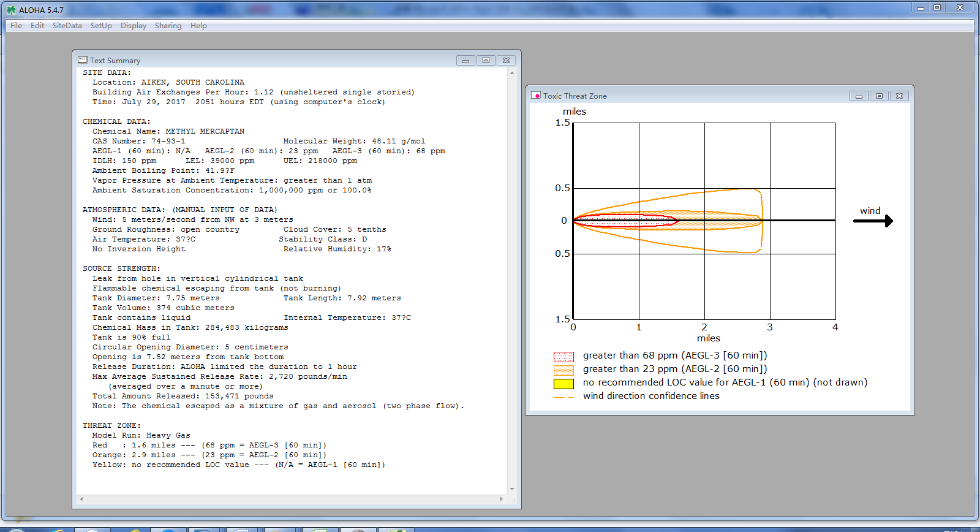Viewport: 980px width, 532px height.
Task: Click 'Ground Roughness: open country' text
Action: point(166,229)
